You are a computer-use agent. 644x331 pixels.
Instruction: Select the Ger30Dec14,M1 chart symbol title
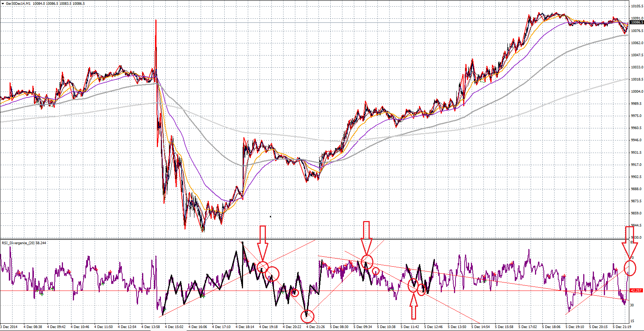(x=18, y=4)
